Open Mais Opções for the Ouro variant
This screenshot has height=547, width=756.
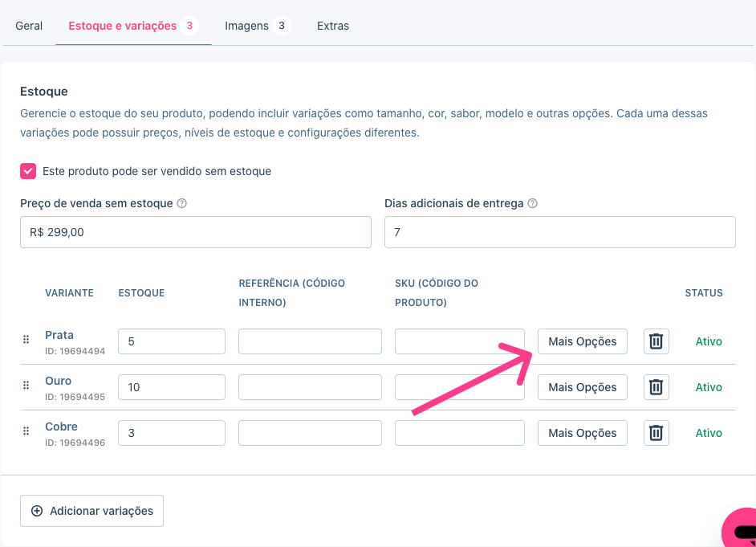(x=583, y=387)
